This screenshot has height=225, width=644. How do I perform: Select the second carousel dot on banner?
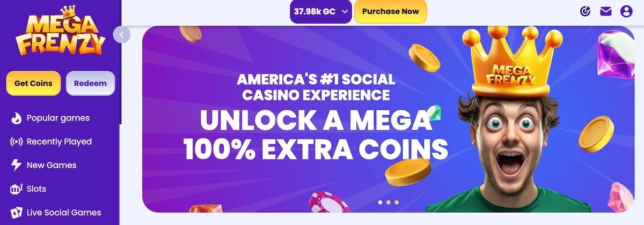click(389, 202)
